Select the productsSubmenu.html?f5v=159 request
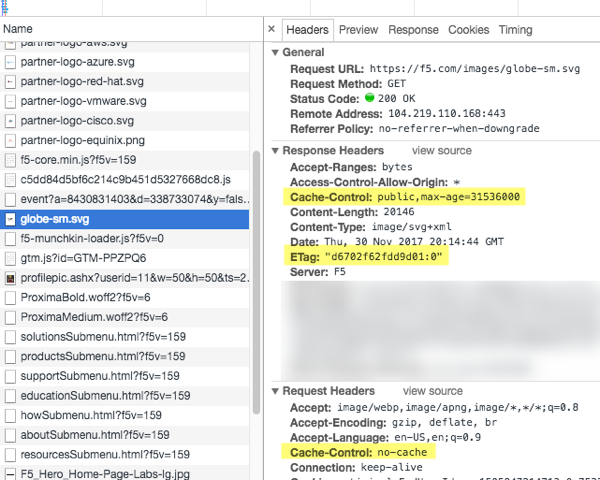The width and height of the screenshot is (600, 480). coord(124,356)
